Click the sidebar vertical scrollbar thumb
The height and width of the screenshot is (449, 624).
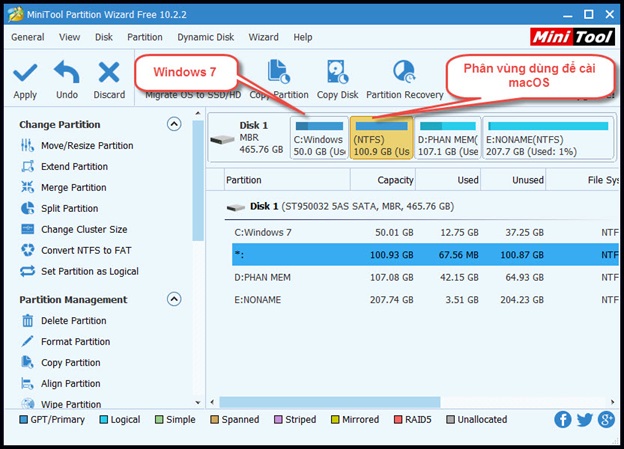click(198, 181)
